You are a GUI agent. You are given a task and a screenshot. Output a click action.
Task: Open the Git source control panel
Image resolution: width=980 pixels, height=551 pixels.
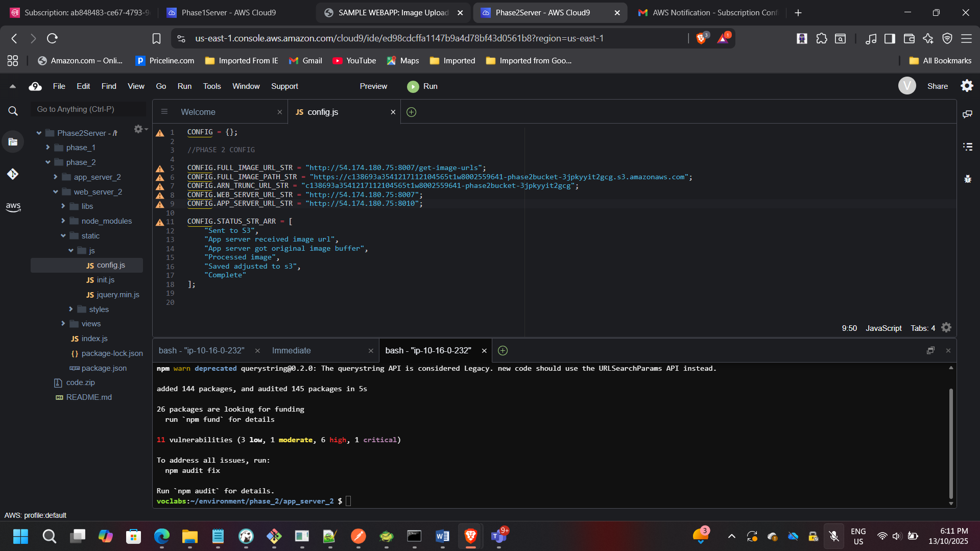coord(13,174)
